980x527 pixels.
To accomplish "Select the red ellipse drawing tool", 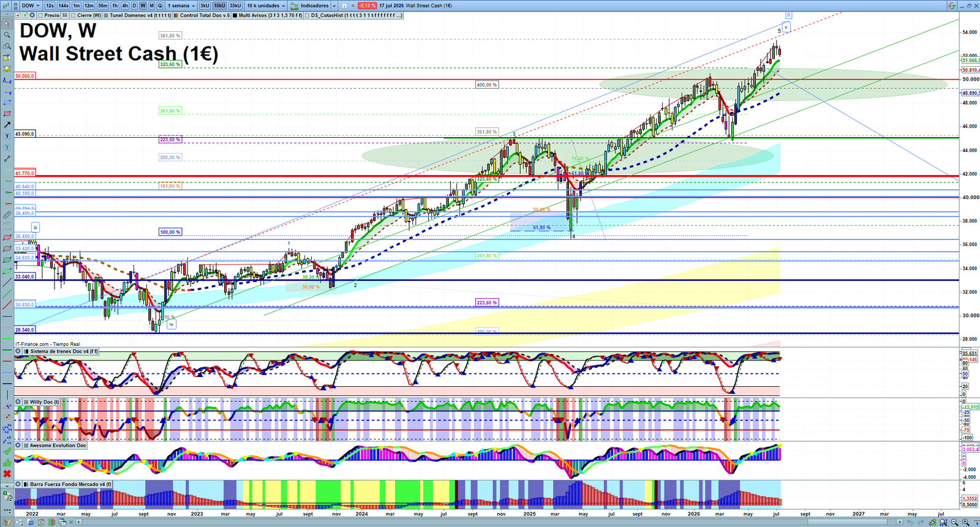I will tap(7, 237).
